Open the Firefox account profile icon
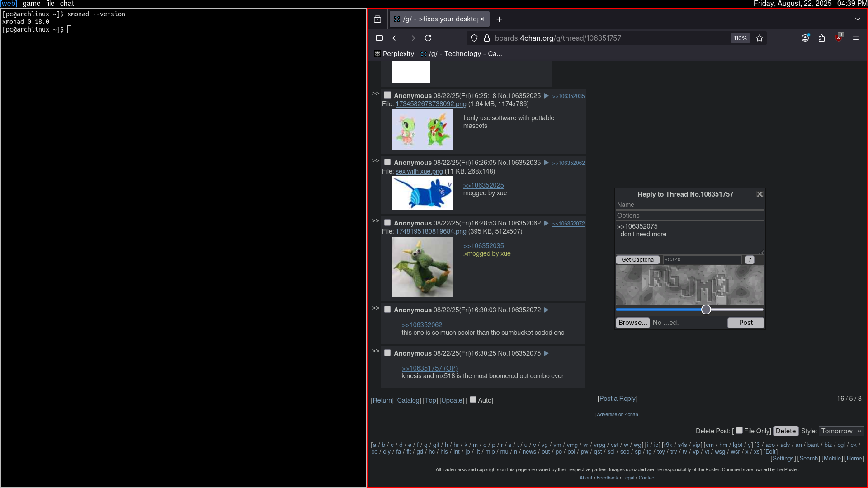This screenshot has width=868, height=488. pyautogui.click(x=805, y=38)
